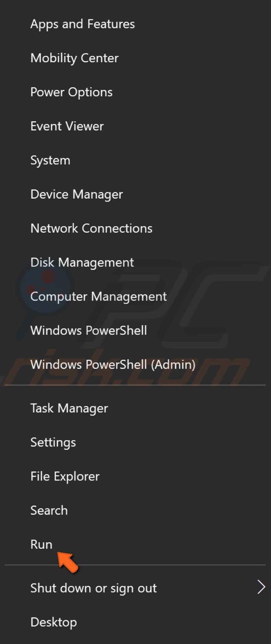Open Device Manager
The image size is (271, 644).
click(76, 194)
